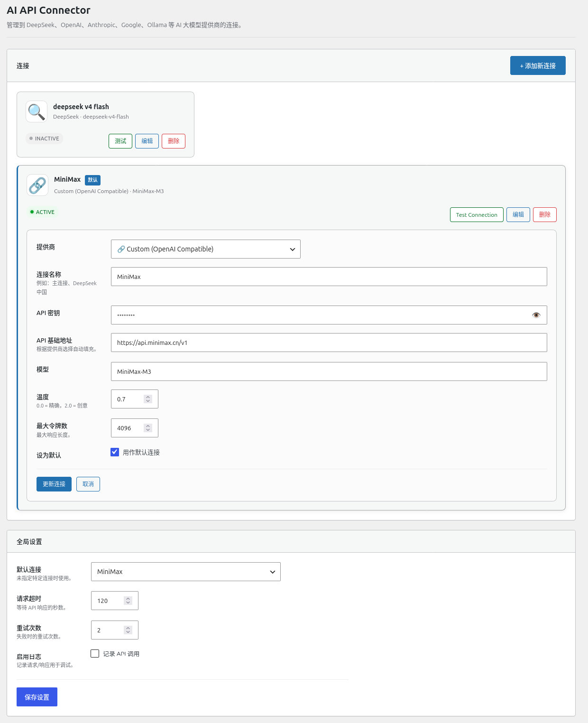This screenshot has height=723, width=588.
Task: Click the AI API Connector page title
Action: 48,10
